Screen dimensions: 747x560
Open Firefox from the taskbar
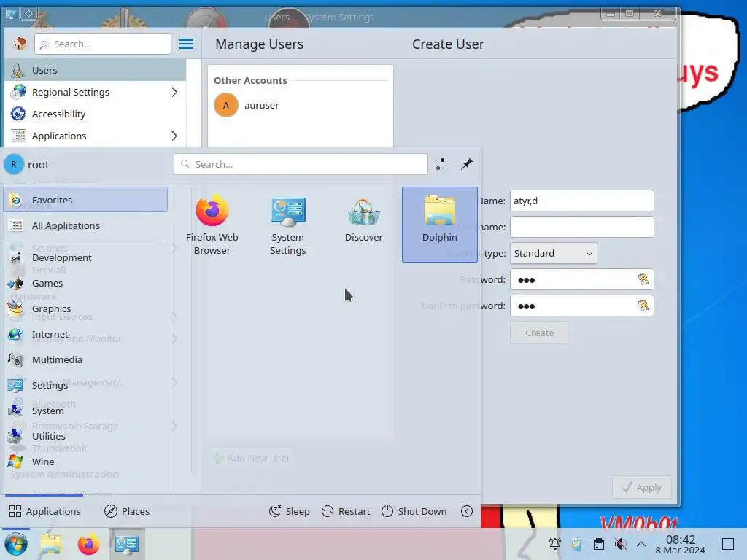tap(88, 544)
